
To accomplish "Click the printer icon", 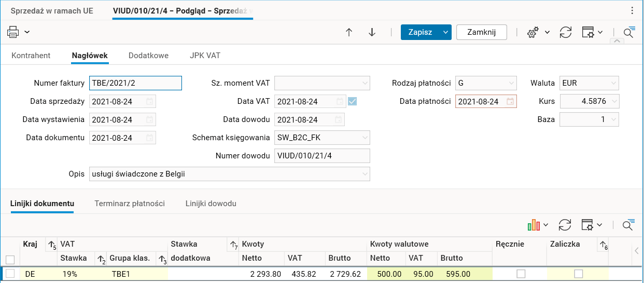I will click(13, 32).
